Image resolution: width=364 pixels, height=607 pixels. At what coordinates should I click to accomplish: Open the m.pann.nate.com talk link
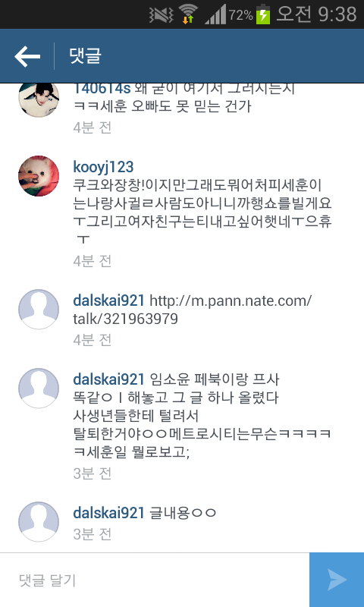click(193, 310)
